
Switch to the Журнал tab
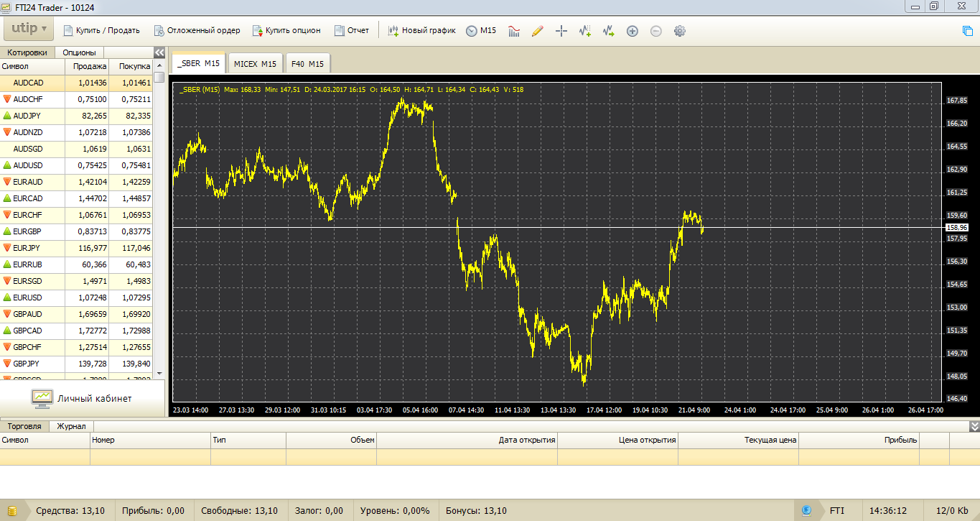pyautogui.click(x=71, y=426)
